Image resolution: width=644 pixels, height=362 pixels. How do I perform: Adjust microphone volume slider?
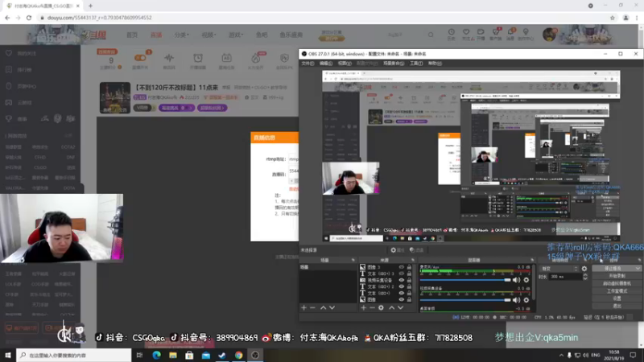[x=465, y=280]
